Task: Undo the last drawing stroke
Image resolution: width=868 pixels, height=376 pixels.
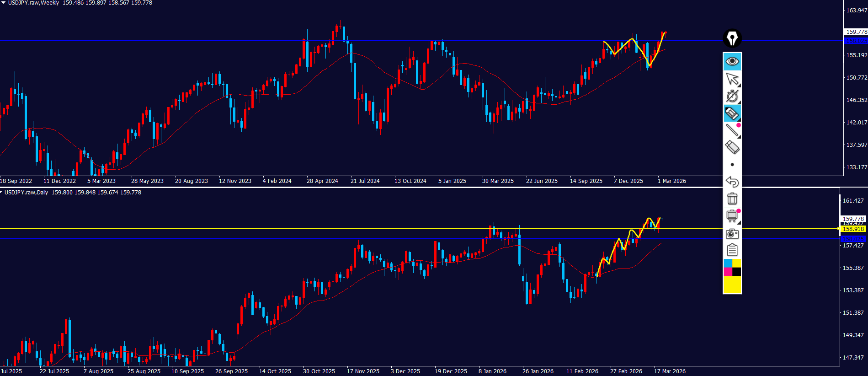Action: tap(732, 182)
